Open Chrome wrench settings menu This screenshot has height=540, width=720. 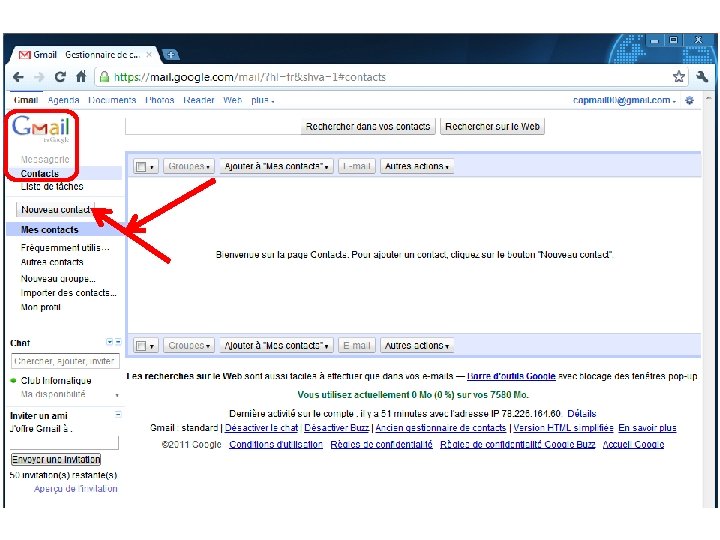coord(702,77)
